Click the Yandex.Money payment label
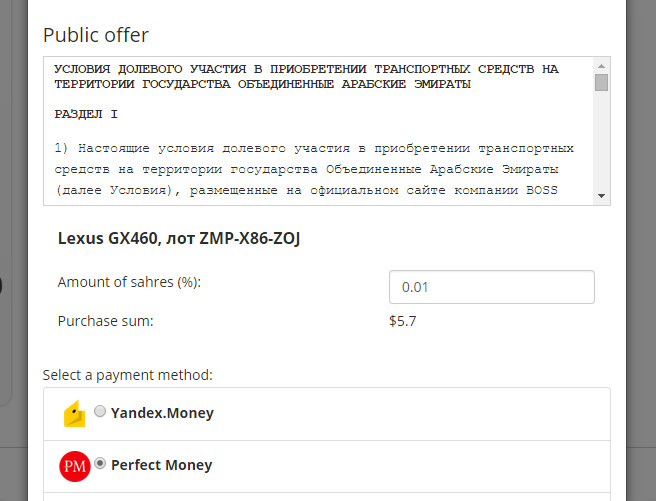The width and height of the screenshot is (656, 501). [x=162, y=412]
